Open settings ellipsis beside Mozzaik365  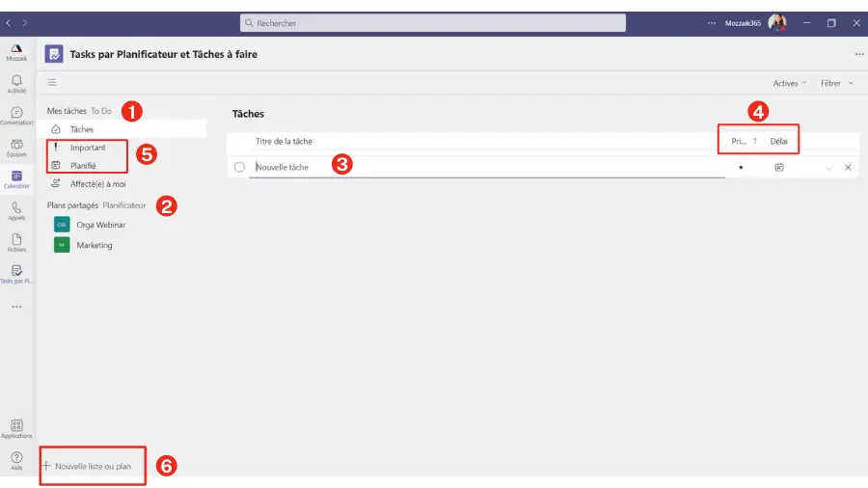point(712,23)
